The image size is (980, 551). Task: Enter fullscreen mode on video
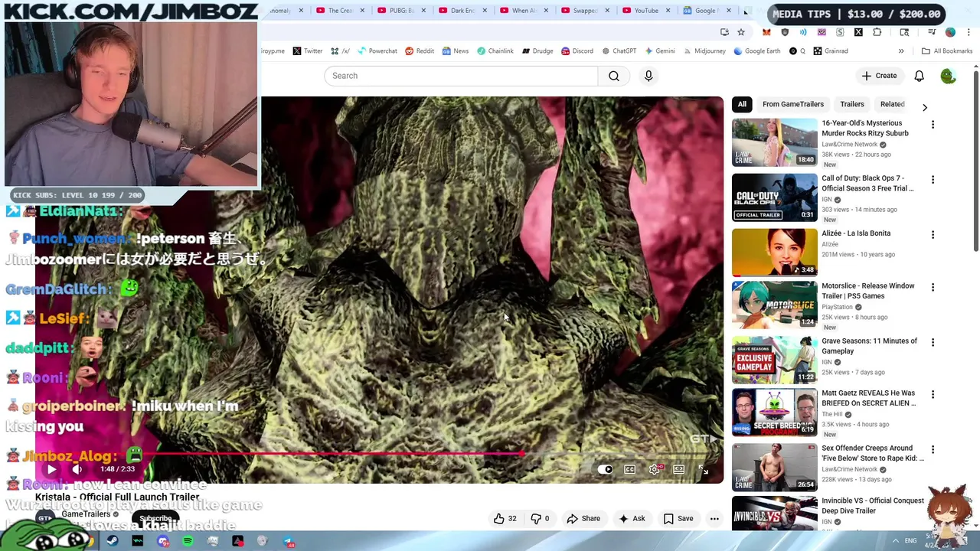point(704,469)
